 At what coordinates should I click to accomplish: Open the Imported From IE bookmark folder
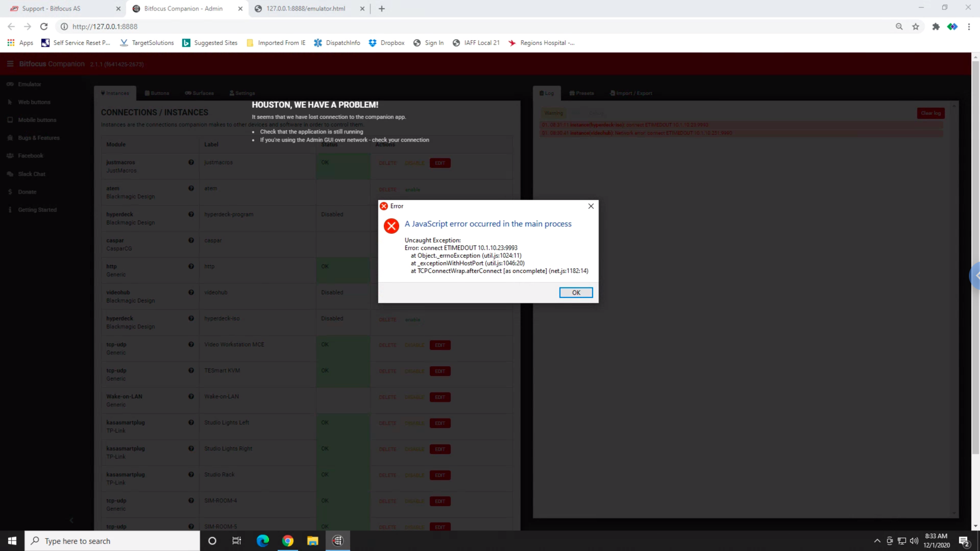(x=276, y=43)
